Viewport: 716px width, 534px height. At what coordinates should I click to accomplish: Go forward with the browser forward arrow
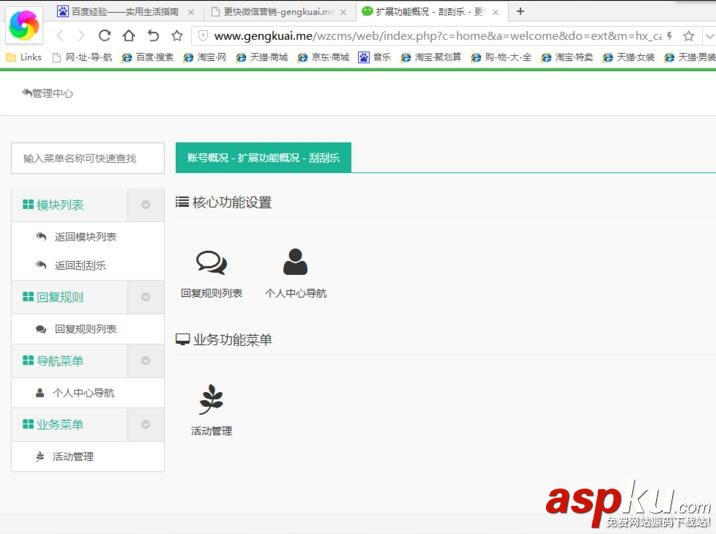[81, 35]
